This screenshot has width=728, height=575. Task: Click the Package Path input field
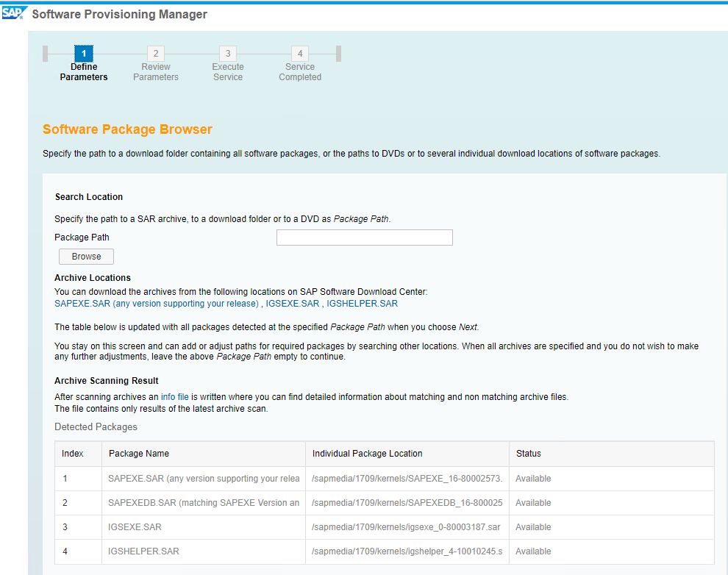(365, 238)
